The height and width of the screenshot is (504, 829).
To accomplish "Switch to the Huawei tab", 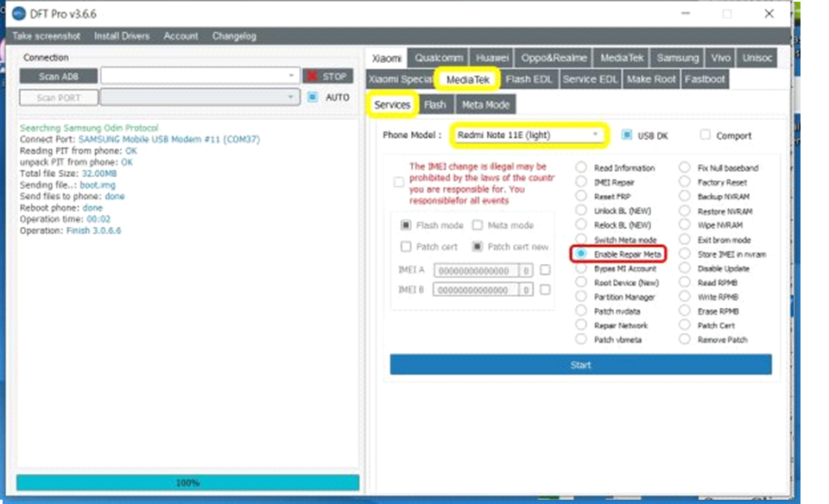I will point(491,58).
